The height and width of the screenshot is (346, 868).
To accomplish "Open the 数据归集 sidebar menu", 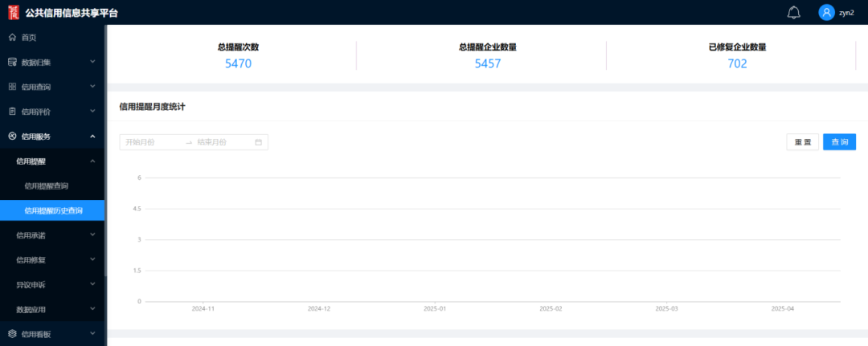I will click(36, 63).
